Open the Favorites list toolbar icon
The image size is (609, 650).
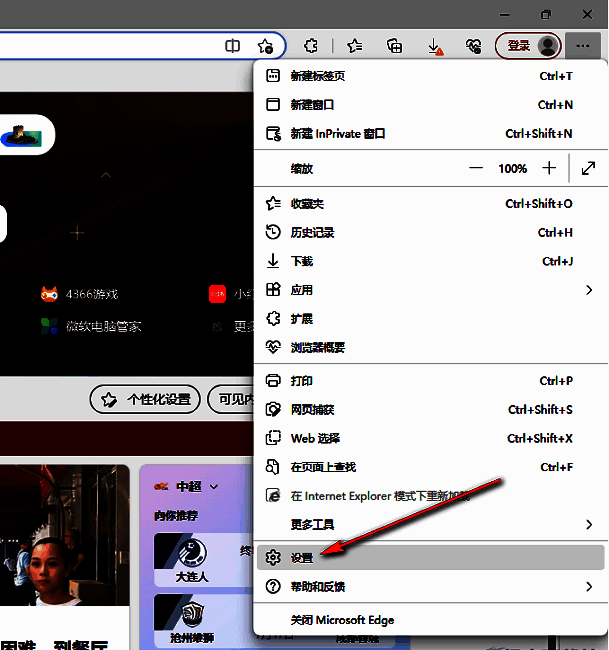pyautogui.click(x=354, y=46)
